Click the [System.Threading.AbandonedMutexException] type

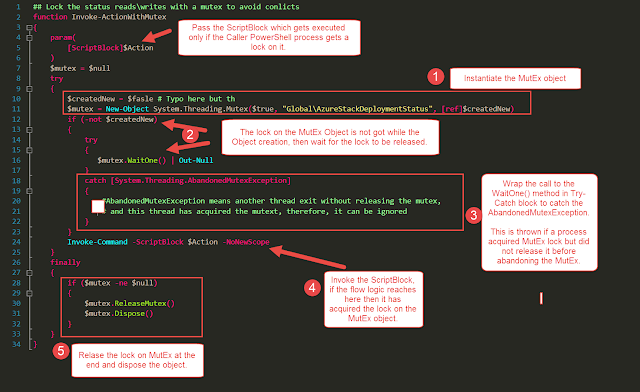200,180
